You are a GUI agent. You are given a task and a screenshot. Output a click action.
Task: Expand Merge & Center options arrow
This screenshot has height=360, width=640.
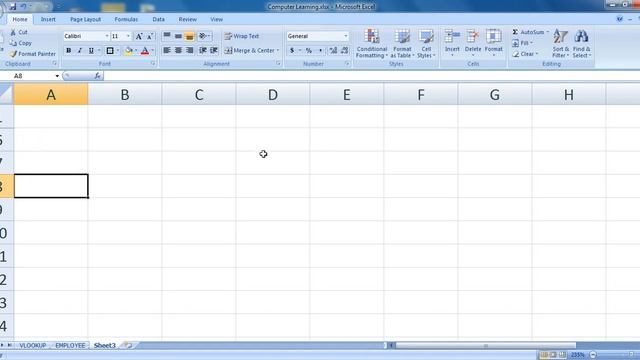pyautogui.click(x=278, y=51)
